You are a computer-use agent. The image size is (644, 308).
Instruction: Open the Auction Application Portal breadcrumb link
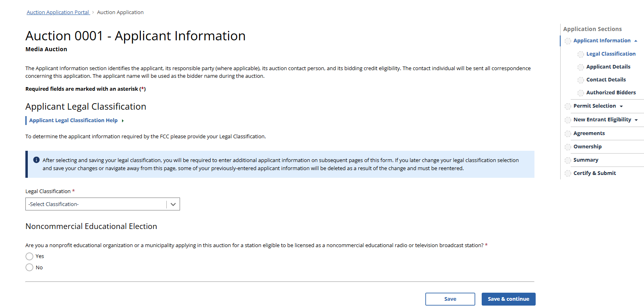click(58, 12)
